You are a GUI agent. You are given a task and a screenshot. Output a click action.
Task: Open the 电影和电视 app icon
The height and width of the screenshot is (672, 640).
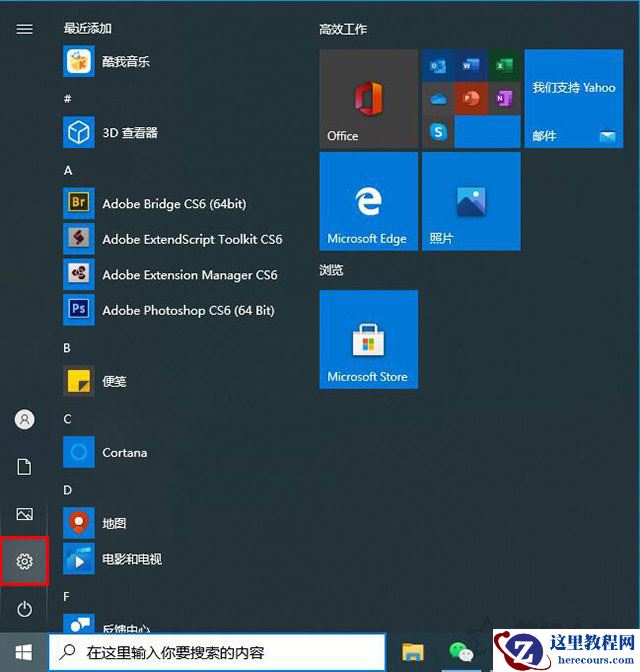[79, 558]
